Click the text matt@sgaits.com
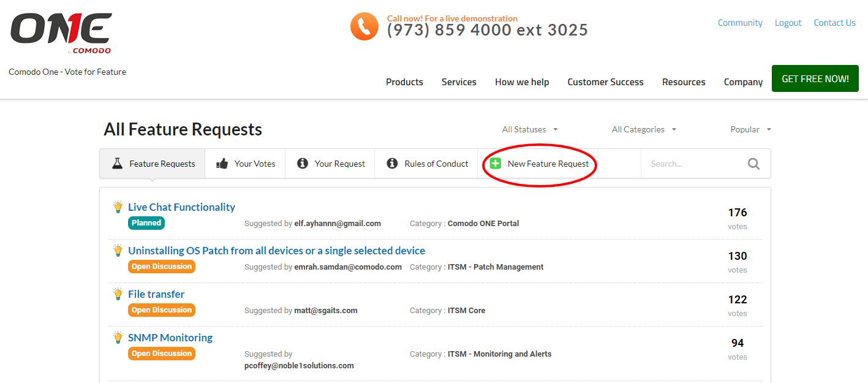 tap(326, 311)
